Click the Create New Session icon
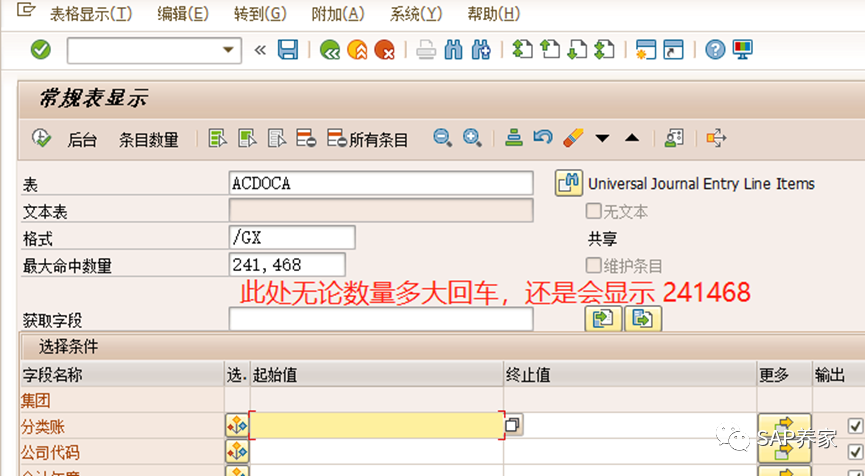 [x=645, y=50]
